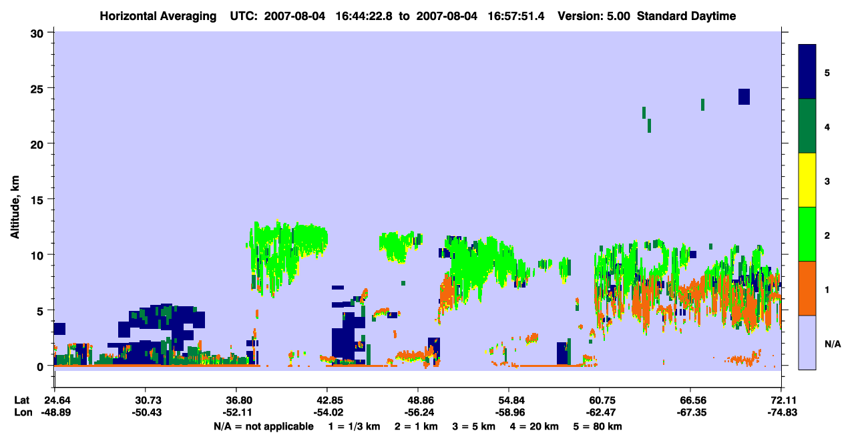The width and height of the screenshot is (868, 445).
Task: Click longitude value -74.83
Action: point(782,413)
